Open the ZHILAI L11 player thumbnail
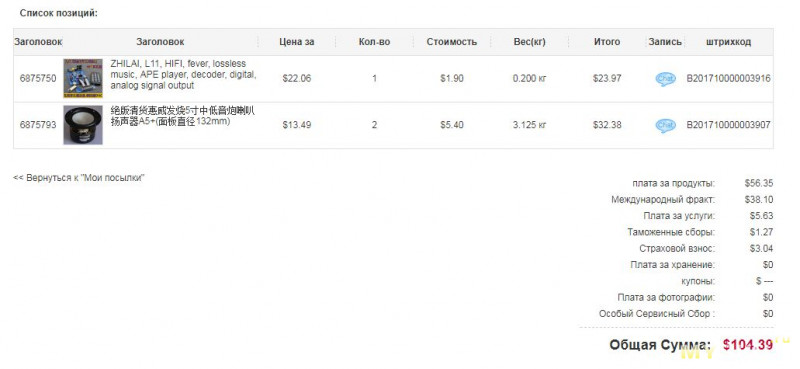 click(83, 79)
